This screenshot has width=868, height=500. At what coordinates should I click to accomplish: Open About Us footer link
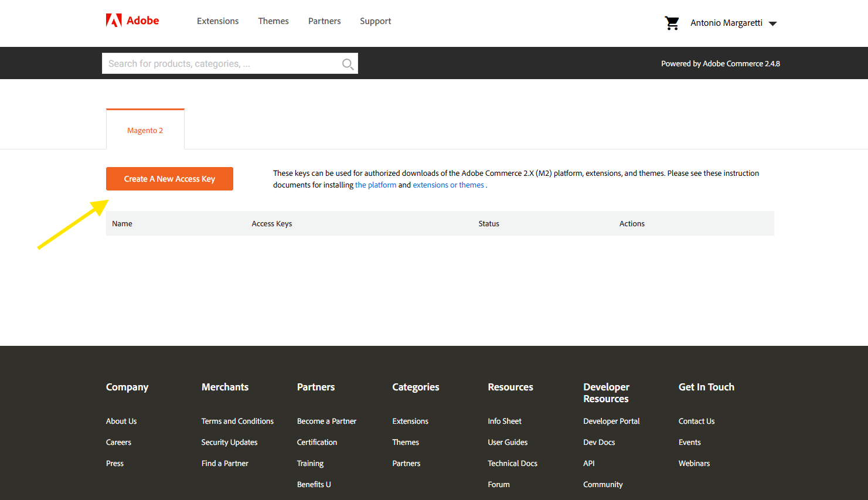(121, 421)
